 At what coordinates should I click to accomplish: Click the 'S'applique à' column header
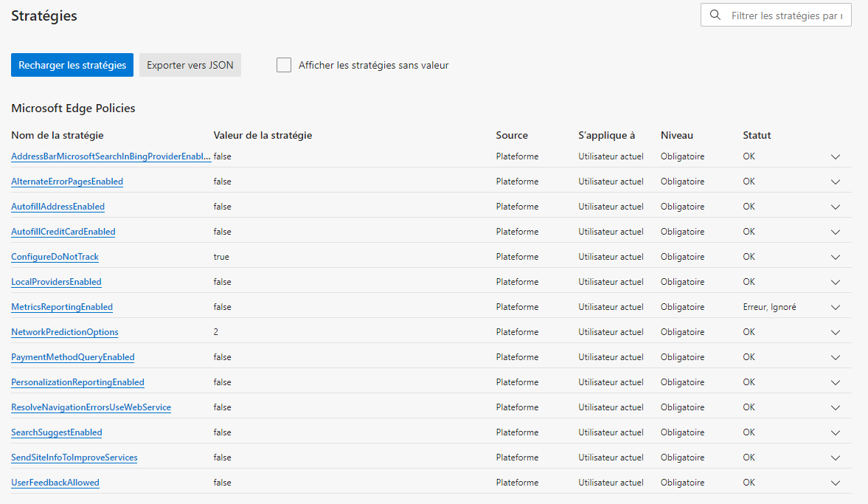pos(607,135)
